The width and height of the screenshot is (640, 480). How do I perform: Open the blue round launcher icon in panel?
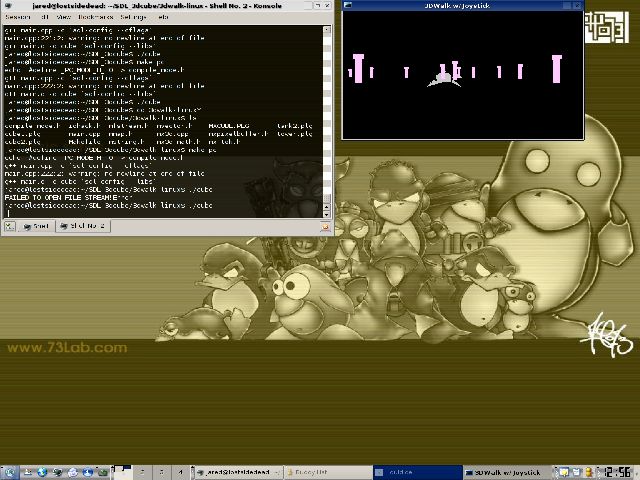(88, 472)
